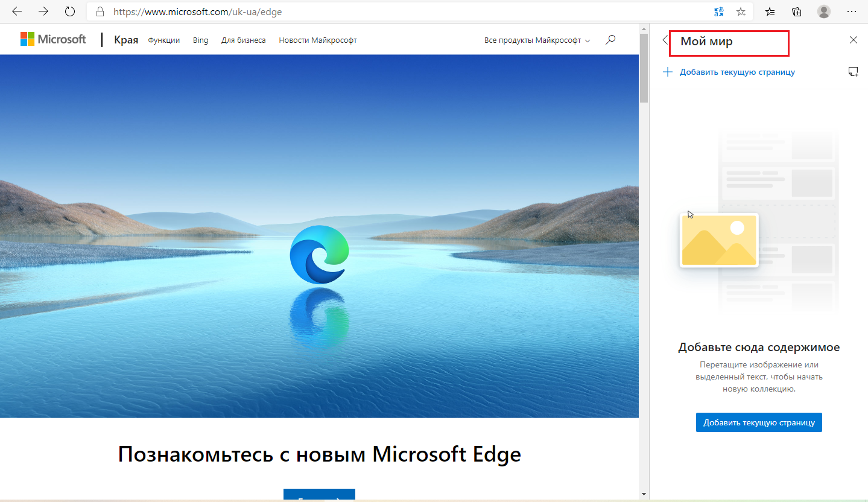
Task: Click Добавить текущую страницу link with plus
Action: [729, 72]
